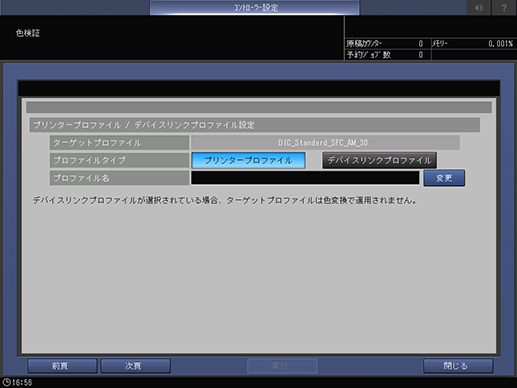Click the clock icon beside 16:56
This screenshot has height=388, width=517.
(x=6, y=382)
